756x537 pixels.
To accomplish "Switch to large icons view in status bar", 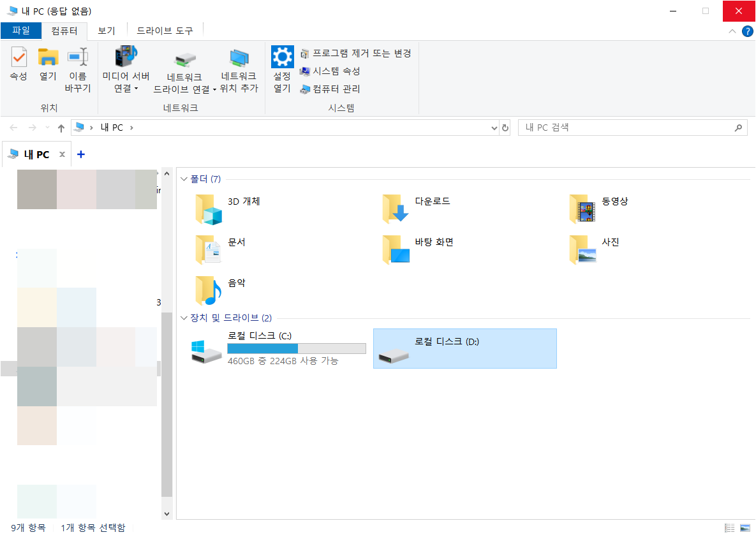I will 744,527.
